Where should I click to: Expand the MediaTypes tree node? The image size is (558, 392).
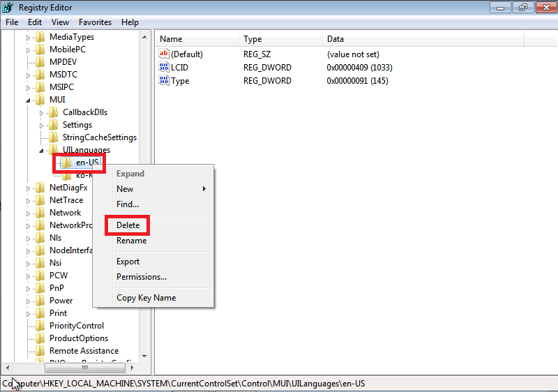[29, 38]
